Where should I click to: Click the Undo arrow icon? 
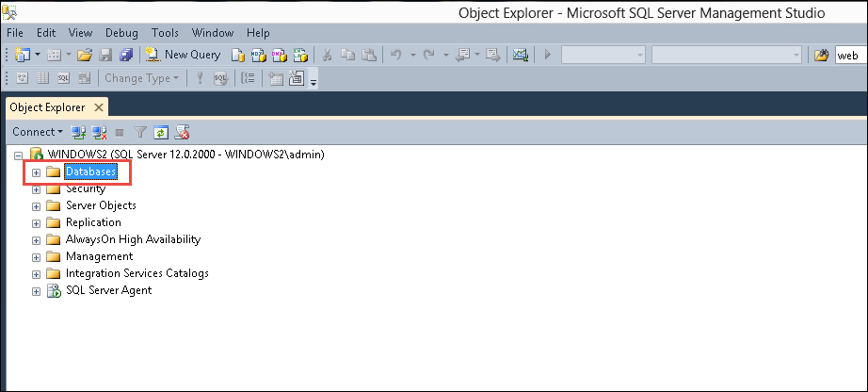coord(395,55)
